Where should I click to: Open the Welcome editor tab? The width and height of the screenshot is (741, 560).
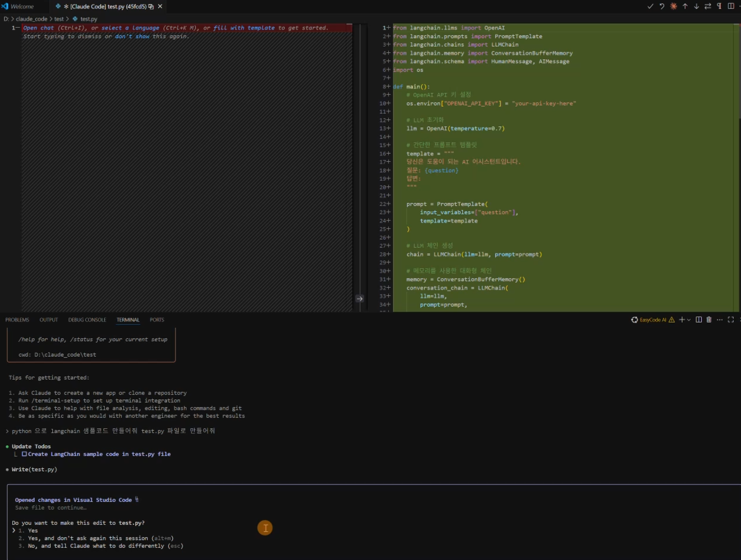22,6
